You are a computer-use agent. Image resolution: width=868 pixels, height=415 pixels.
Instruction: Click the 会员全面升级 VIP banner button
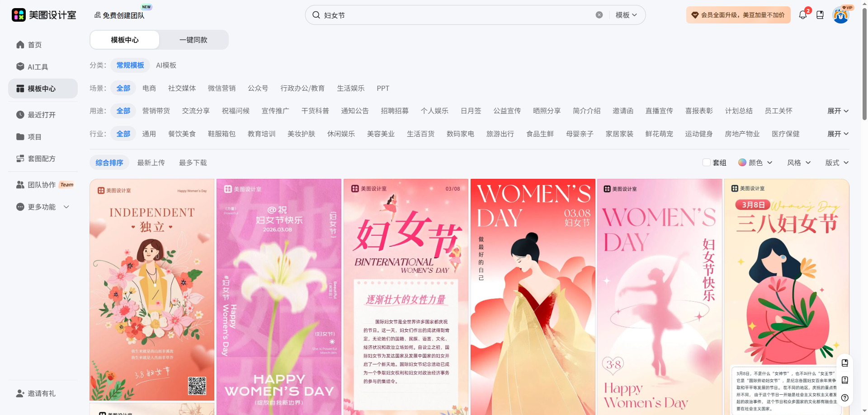point(738,15)
